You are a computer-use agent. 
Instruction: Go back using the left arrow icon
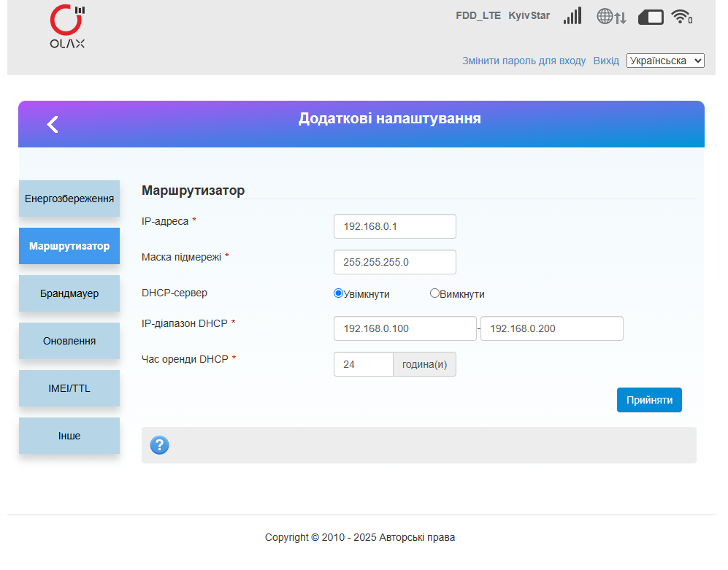(x=53, y=124)
